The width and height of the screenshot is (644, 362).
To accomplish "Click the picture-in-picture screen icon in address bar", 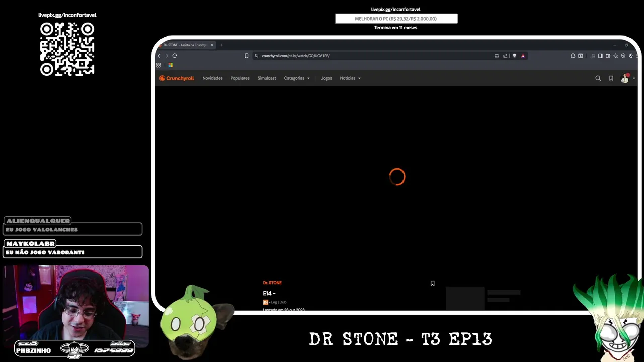I will [x=497, y=56].
